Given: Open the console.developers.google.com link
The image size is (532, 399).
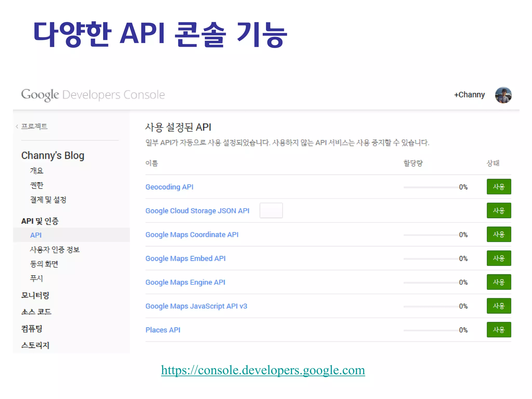Looking at the screenshot, I should pyautogui.click(x=263, y=370).
